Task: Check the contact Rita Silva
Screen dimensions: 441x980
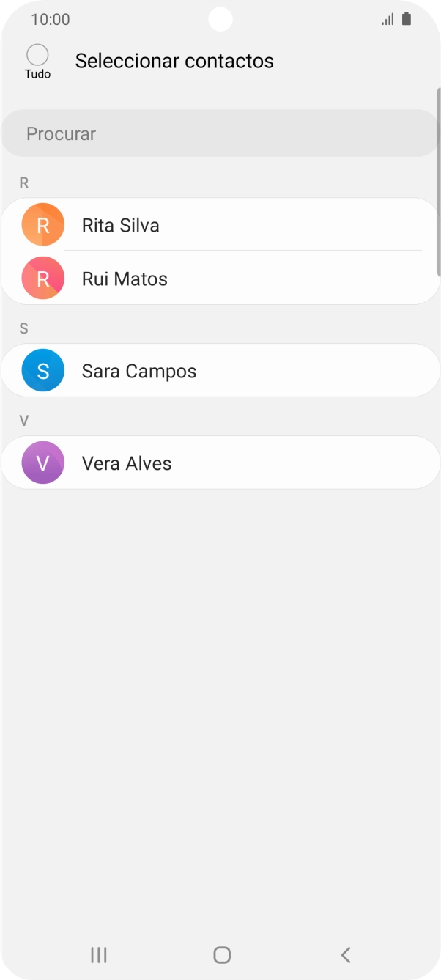Action: [x=183, y=225]
